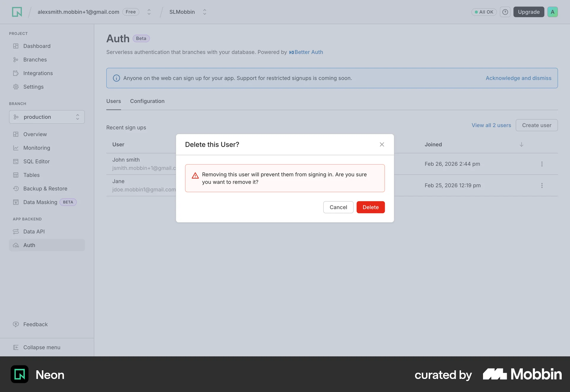The width and height of the screenshot is (570, 392).
Task: Open Tables in the sidebar
Action: point(47,175)
